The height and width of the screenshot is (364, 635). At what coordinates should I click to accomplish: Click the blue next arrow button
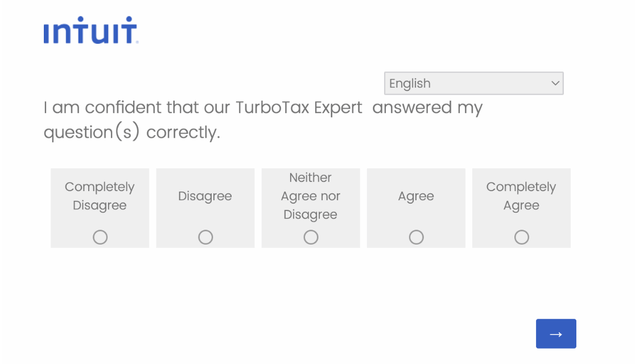tap(556, 334)
